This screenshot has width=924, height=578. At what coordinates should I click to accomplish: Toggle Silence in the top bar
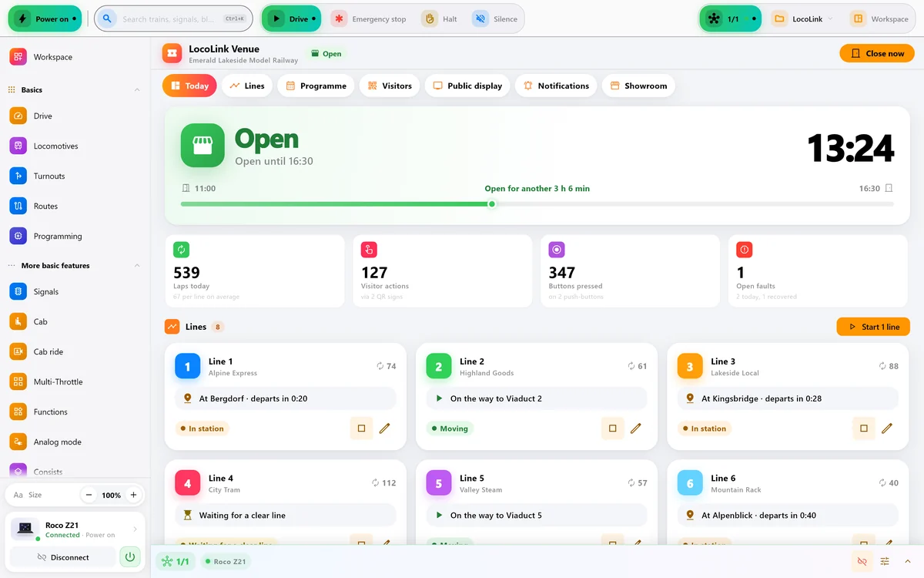496,18
